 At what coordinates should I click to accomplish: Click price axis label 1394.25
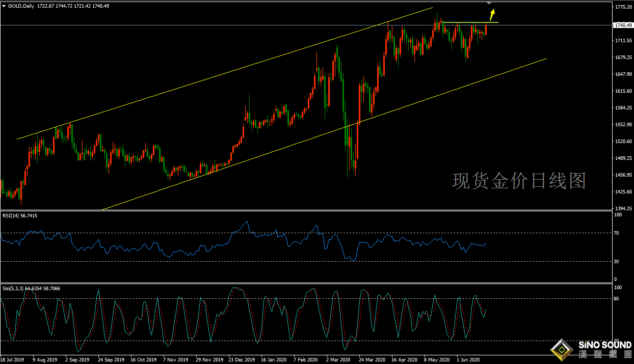(x=622, y=209)
